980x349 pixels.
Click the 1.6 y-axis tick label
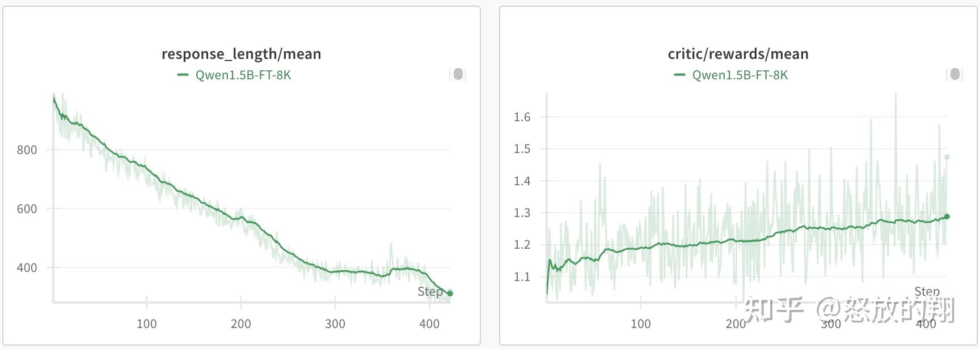click(x=522, y=117)
